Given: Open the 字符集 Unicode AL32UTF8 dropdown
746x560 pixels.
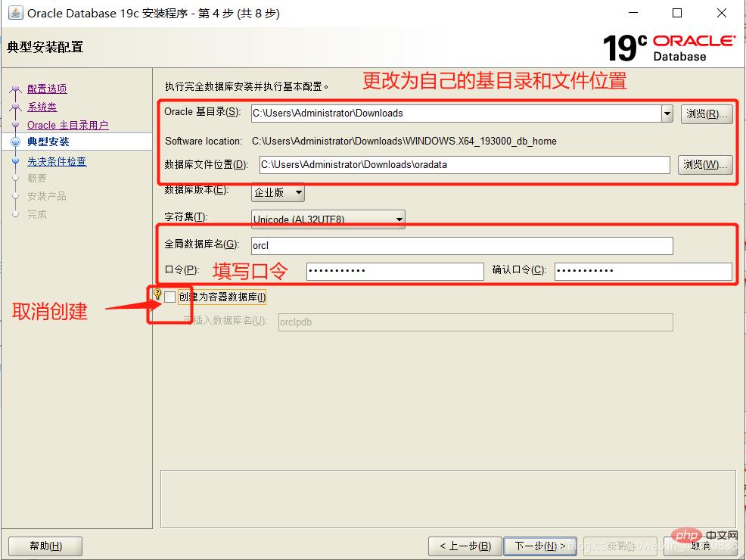Looking at the screenshot, I should pyautogui.click(x=328, y=220).
